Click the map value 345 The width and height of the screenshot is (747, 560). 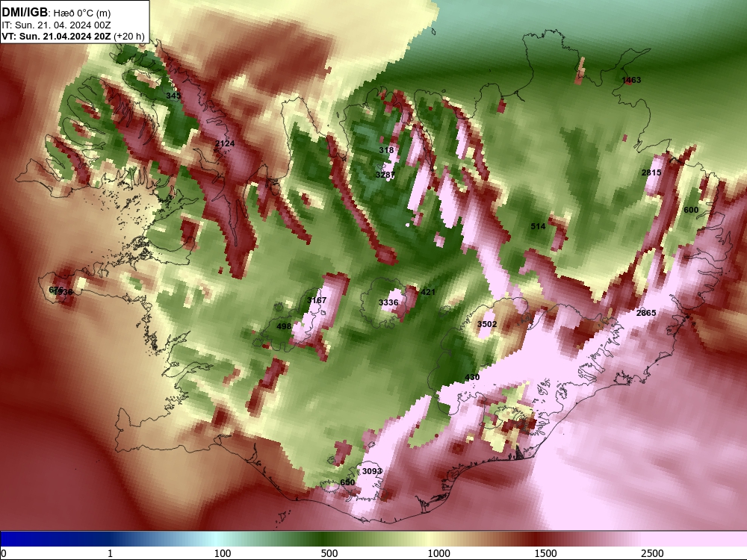pos(173,96)
